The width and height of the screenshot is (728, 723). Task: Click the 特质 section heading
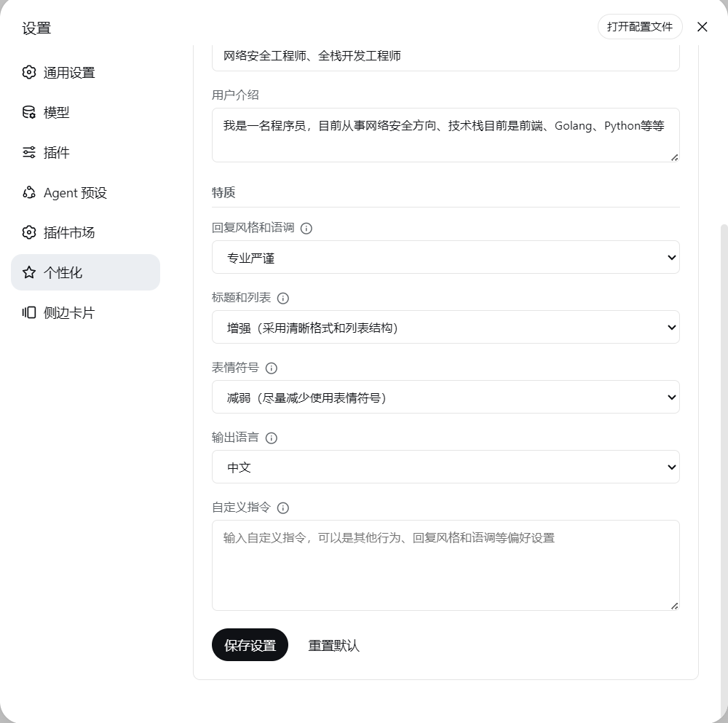223,192
